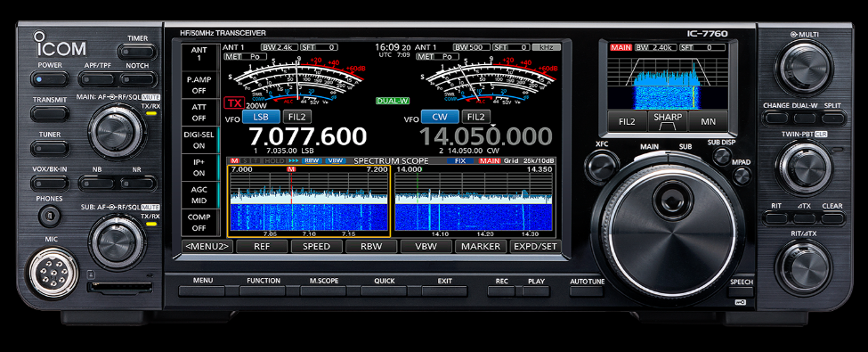Open the AGC MID setting

199,195
